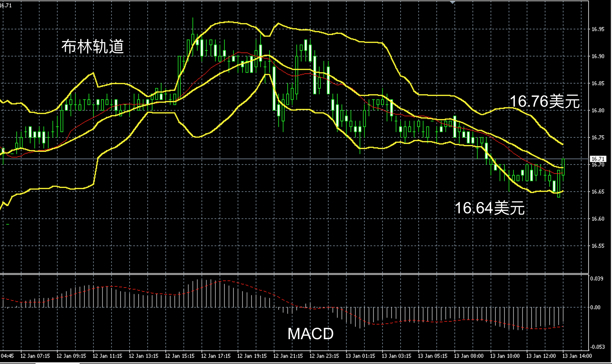Click the 0.00 MACD scale value

tap(595, 308)
